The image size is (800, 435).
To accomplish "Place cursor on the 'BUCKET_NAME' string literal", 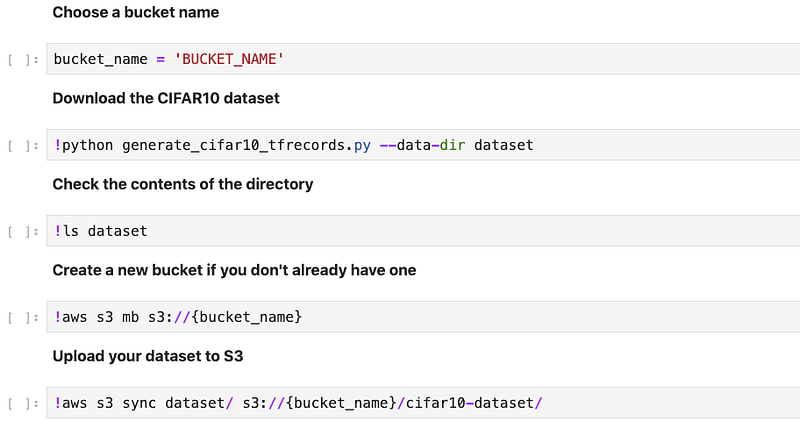I will click(x=230, y=59).
